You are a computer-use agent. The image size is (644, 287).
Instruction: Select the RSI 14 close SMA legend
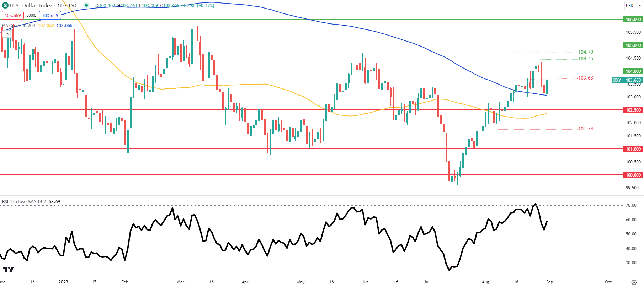[24, 201]
